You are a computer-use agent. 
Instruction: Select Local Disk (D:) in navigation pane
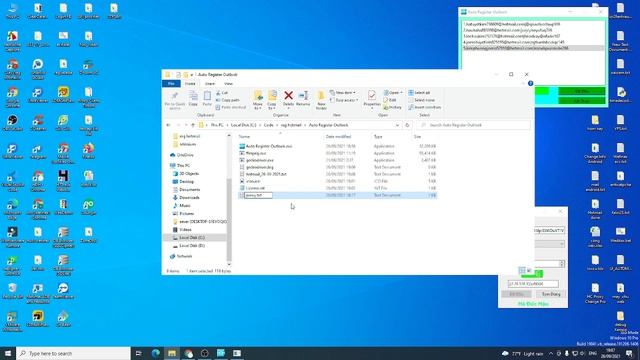click(x=192, y=246)
